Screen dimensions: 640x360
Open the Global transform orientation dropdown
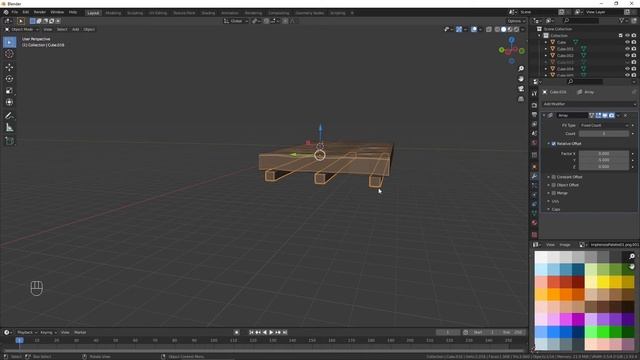[236, 21]
